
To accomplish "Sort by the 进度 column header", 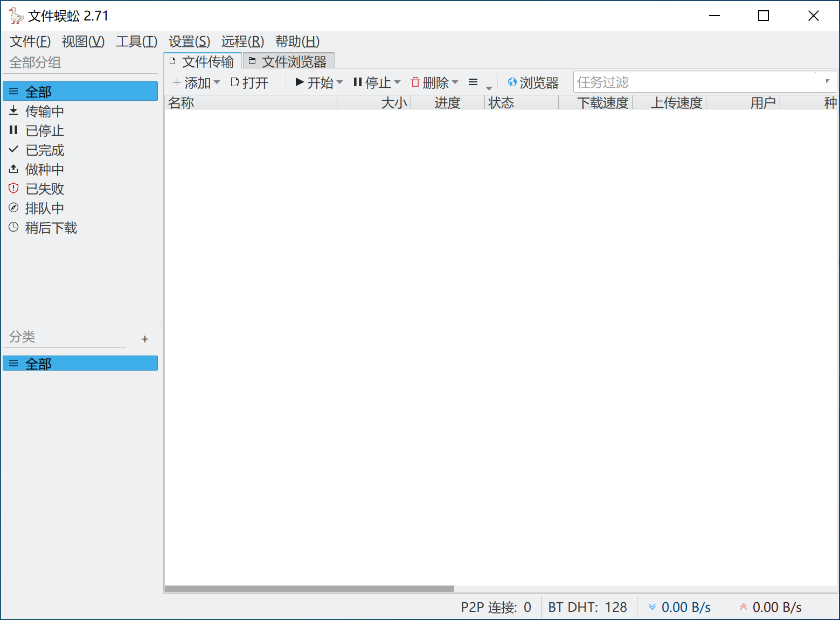I will click(x=448, y=102).
